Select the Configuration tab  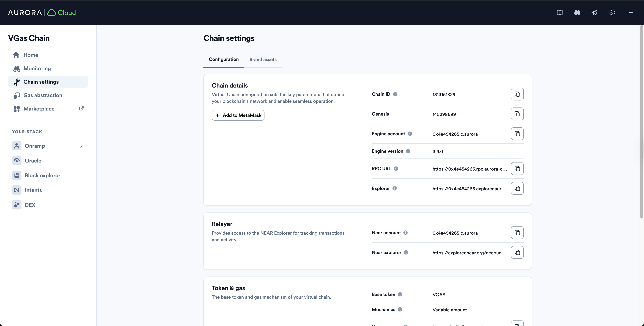[224, 60]
